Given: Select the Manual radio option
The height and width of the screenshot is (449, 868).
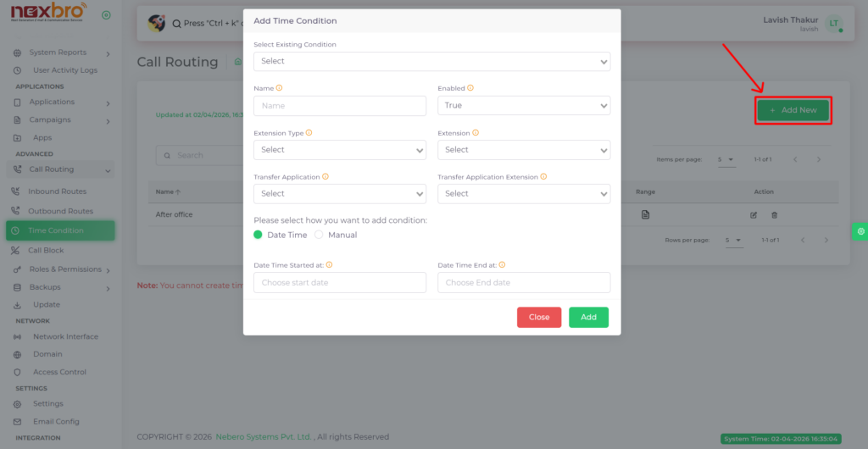Looking at the screenshot, I should coord(320,235).
